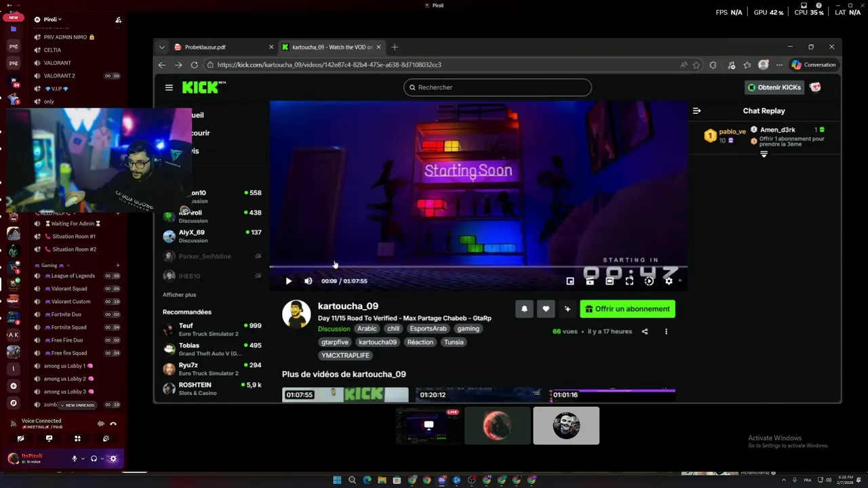The width and height of the screenshot is (868, 488).
Task: Reload the browser page
Action: pyautogui.click(x=194, y=64)
